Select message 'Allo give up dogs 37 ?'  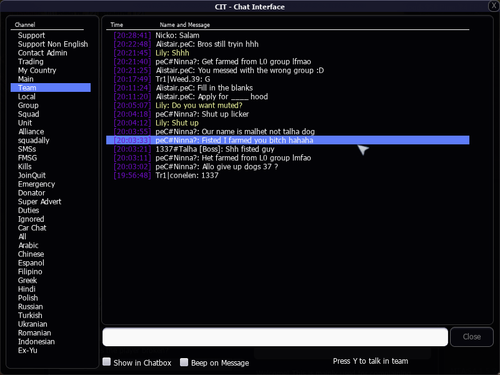click(288, 167)
